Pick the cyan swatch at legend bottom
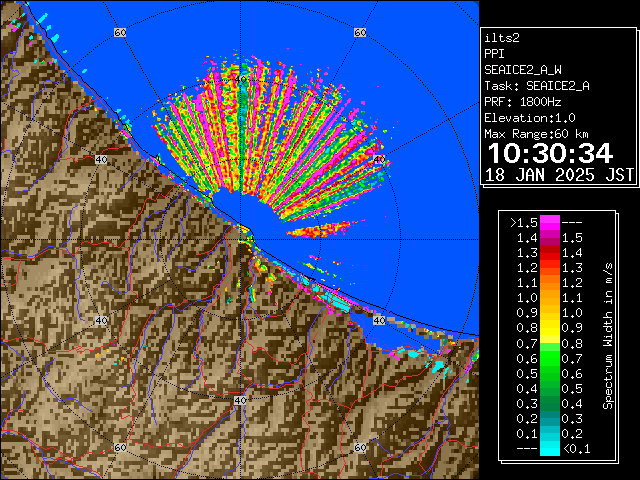This screenshot has width=640, height=480. pos(550,448)
